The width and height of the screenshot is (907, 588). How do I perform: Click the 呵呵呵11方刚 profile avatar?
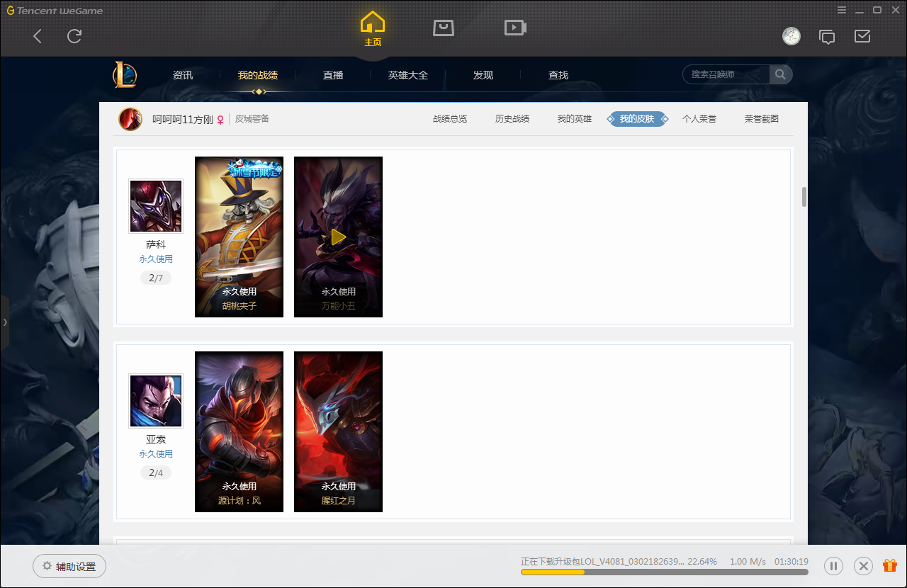point(130,119)
